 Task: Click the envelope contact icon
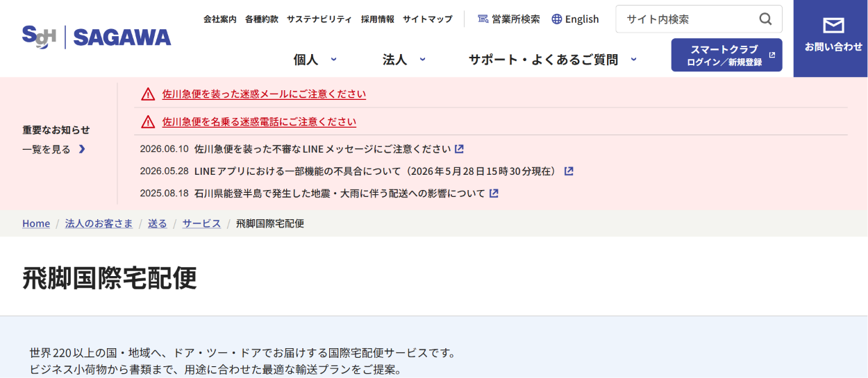click(833, 26)
